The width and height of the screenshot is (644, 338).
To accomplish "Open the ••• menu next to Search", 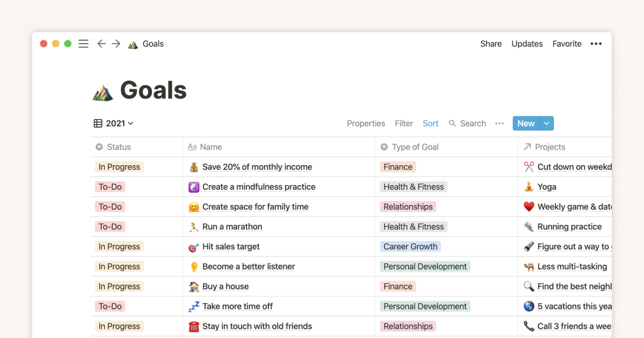I will pos(499,123).
